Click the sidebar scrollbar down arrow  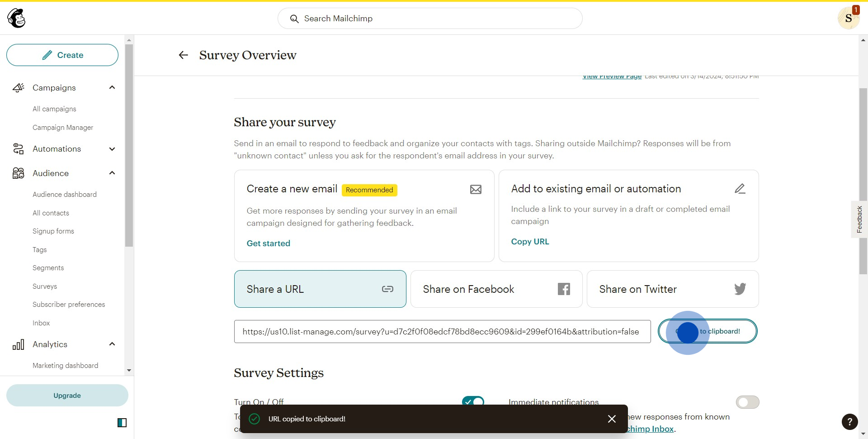[129, 370]
